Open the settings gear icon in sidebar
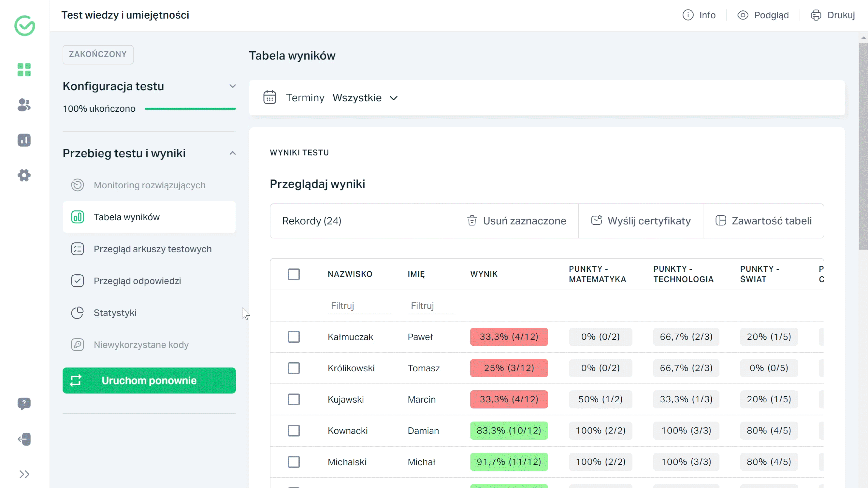868x488 pixels. (x=24, y=175)
